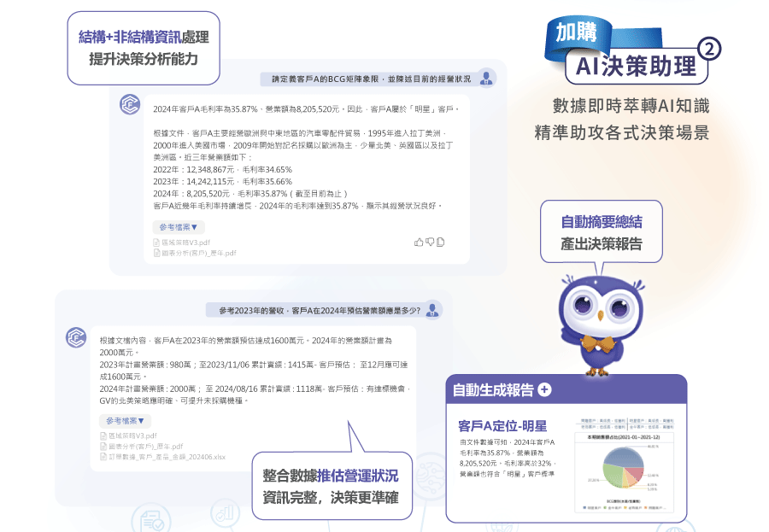This screenshot has height=532, width=769.
Task: Click the line starting 2024年計畫營業額
Action: point(255,389)
